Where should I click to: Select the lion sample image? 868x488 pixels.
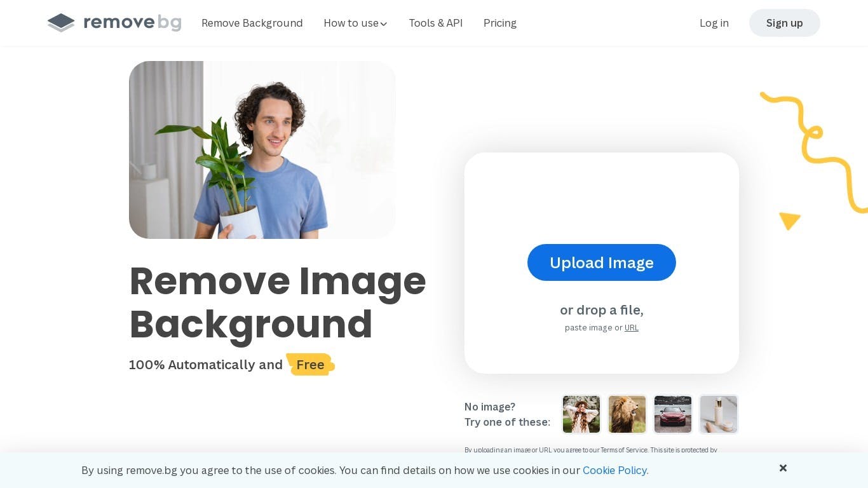627,414
